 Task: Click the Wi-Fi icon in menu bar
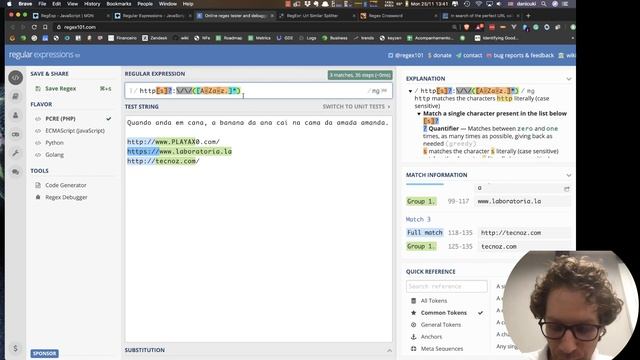[478, 4]
